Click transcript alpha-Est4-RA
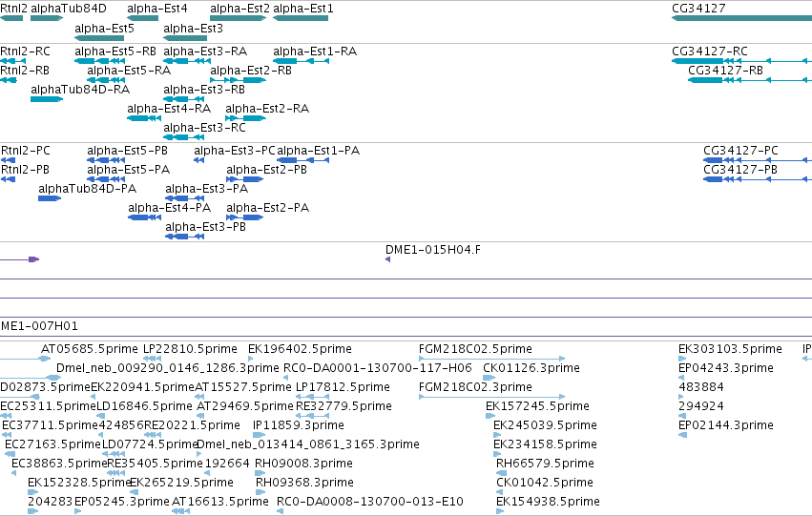 (x=169, y=109)
